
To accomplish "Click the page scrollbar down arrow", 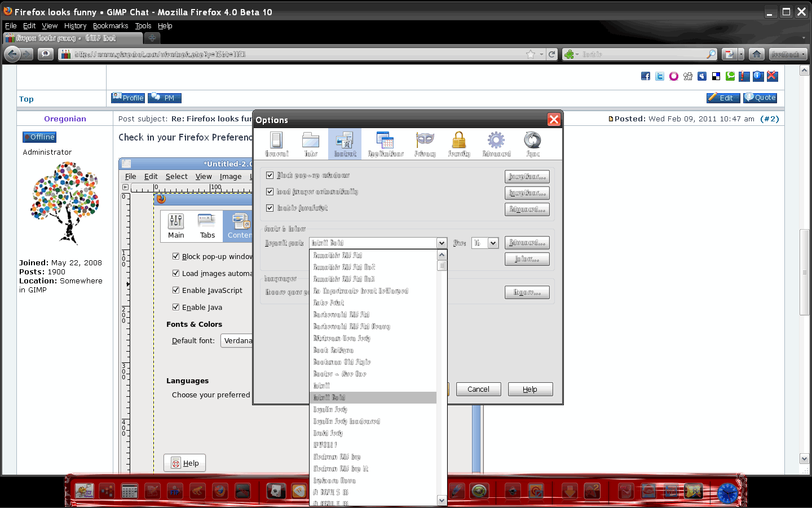I will click(x=805, y=459).
